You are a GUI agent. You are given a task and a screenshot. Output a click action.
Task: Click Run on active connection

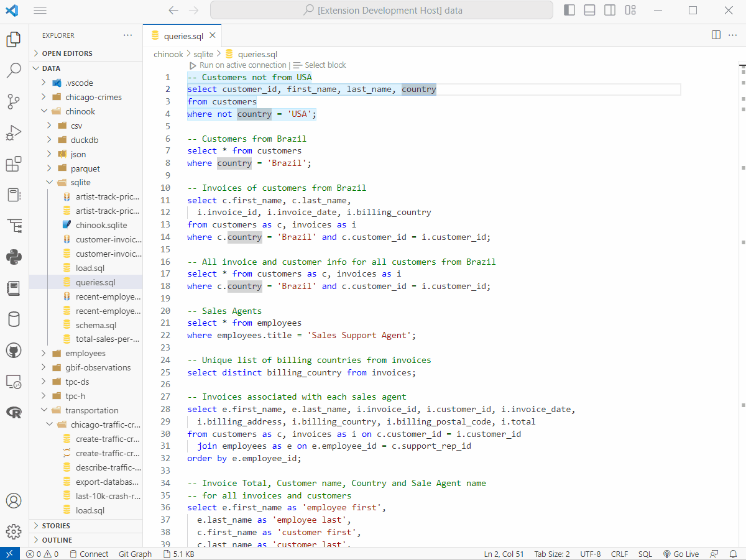pos(242,65)
